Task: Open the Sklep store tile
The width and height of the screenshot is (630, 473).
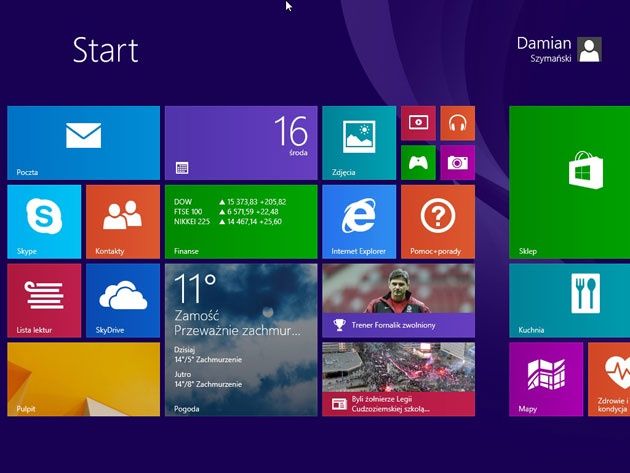Action: point(569,182)
